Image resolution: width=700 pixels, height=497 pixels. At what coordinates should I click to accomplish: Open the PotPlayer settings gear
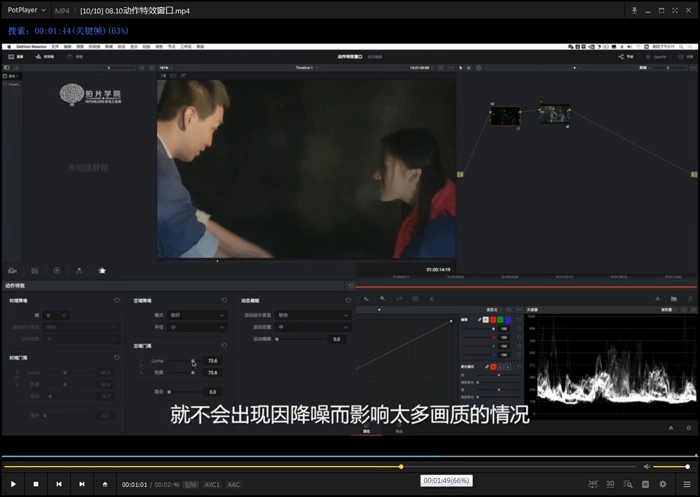point(662,484)
